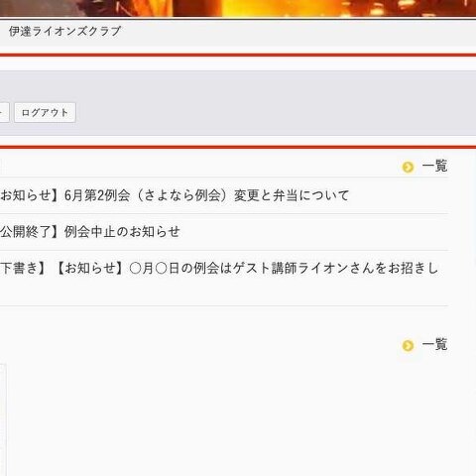Click the お招きし text ending the draft notice

[x=414, y=268]
